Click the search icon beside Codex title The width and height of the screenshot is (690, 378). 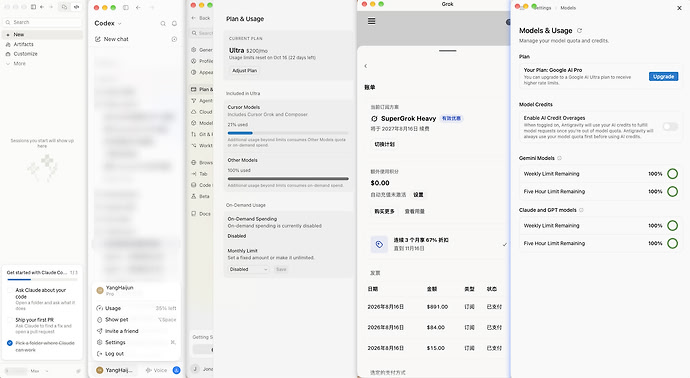coord(163,23)
